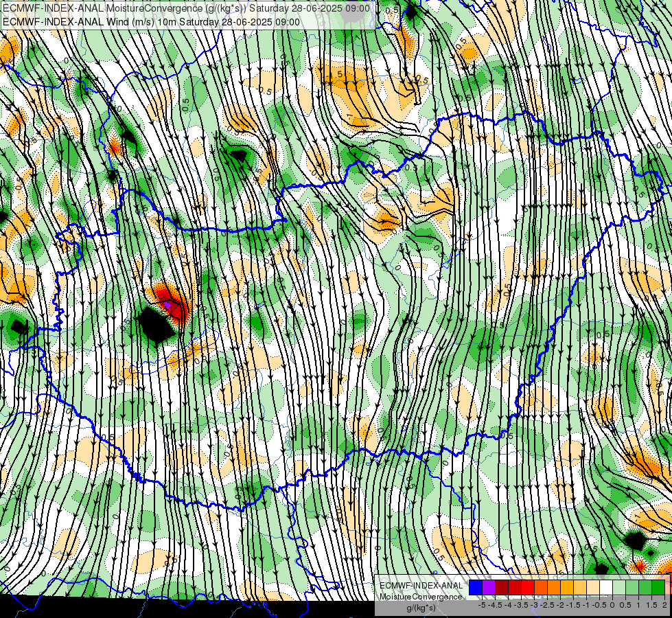Click the Wind (m/s) 10m title line
Image resolution: width=672 pixels, height=618 pixels.
(x=151, y=22)
